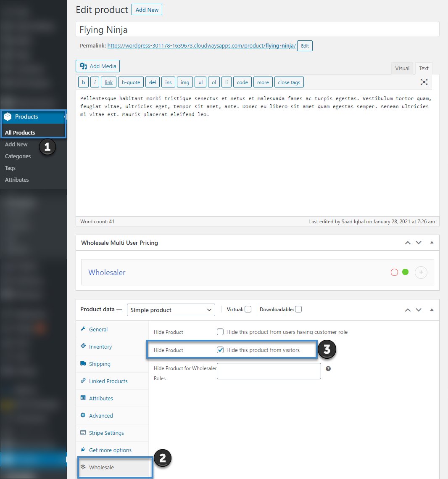Viewport: 448px width, 479px height.
Task: Open the fullscreen distraction-free editor icon
Action: tap(424, 82)
